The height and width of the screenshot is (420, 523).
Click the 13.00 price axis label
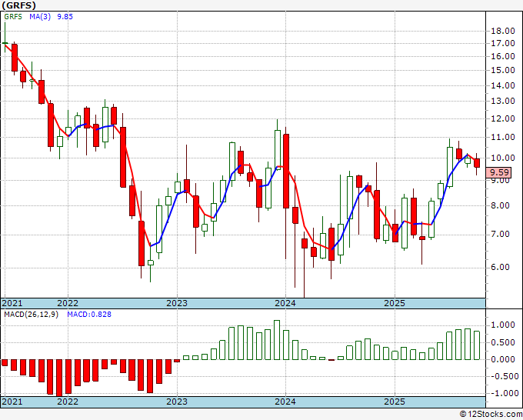coord(503,101)
